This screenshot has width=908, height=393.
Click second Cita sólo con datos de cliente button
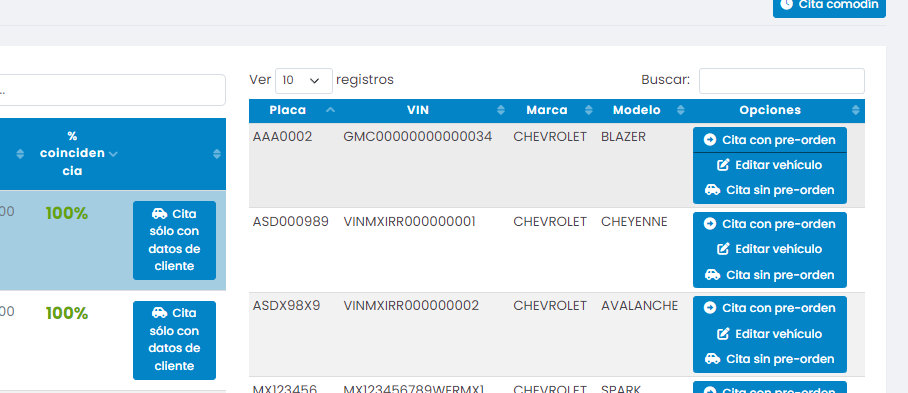click(174, 340)
